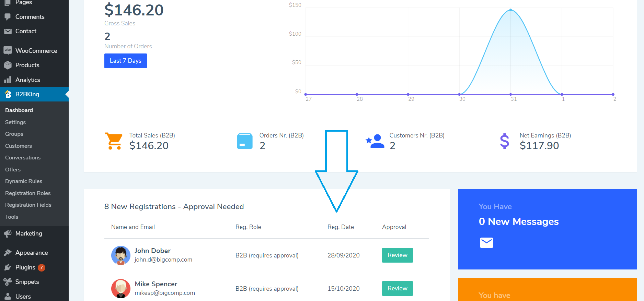This screenshot has width=644, height=301.
Task: Open Registration Roles submenu item
Action: coord(28,193)
